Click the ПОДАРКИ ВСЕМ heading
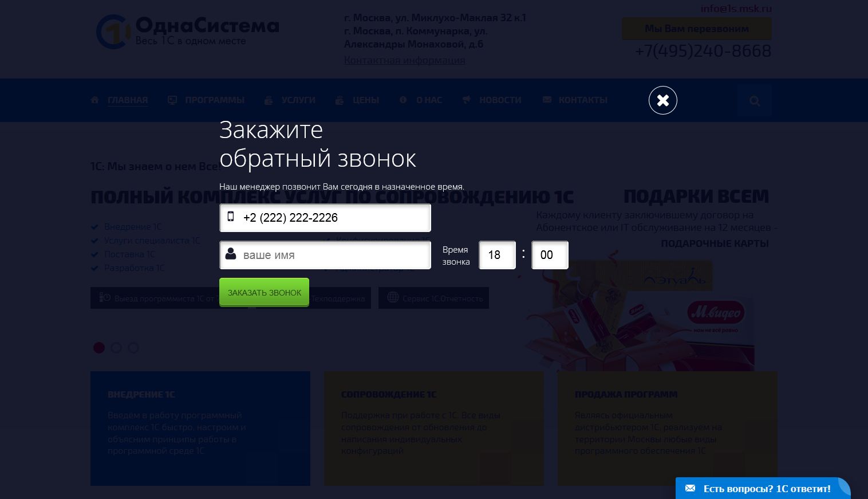 coord(696,197)
